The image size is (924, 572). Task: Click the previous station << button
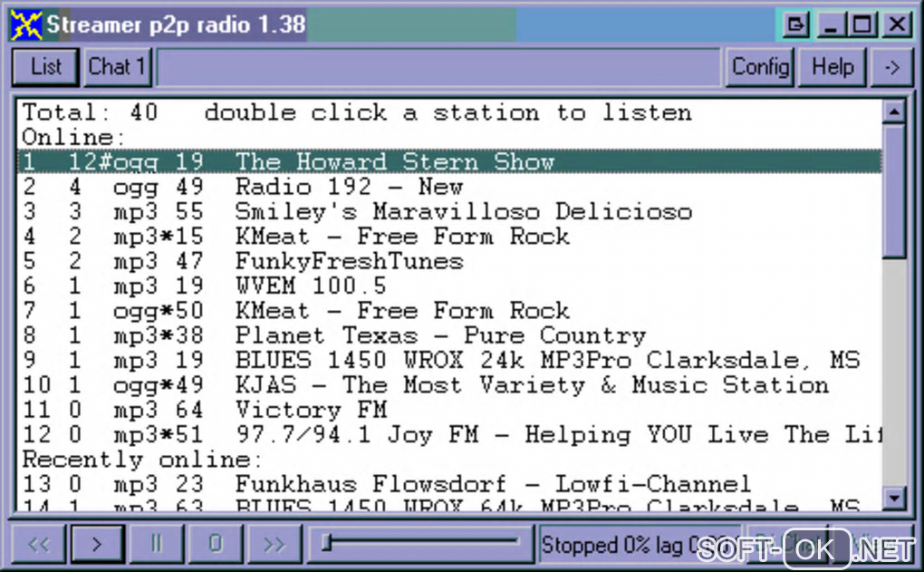coord(39,543)
